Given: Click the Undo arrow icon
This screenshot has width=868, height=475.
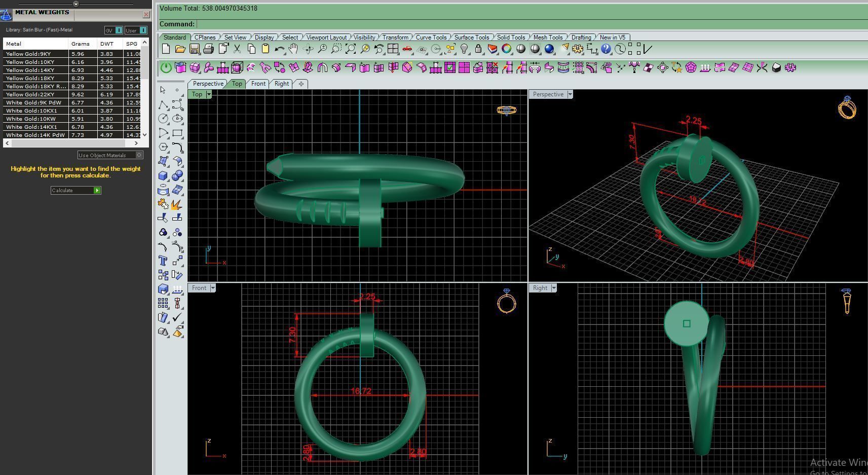Looking at the screenshot, I should 279,49.
